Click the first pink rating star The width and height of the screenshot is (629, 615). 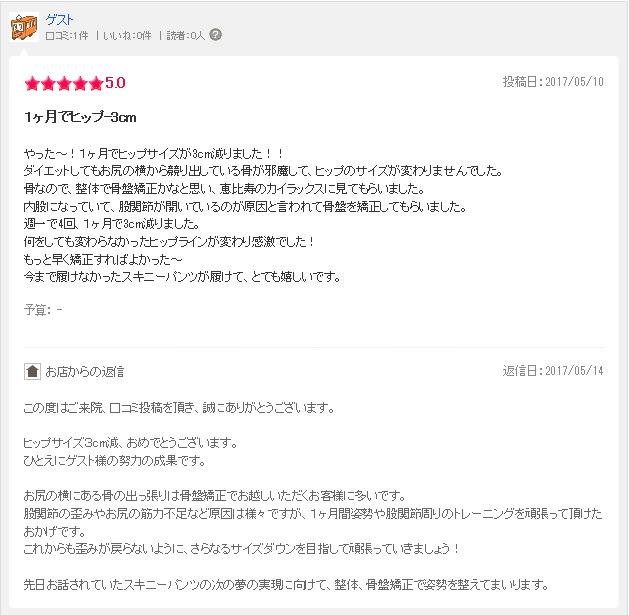pos(32,84)
